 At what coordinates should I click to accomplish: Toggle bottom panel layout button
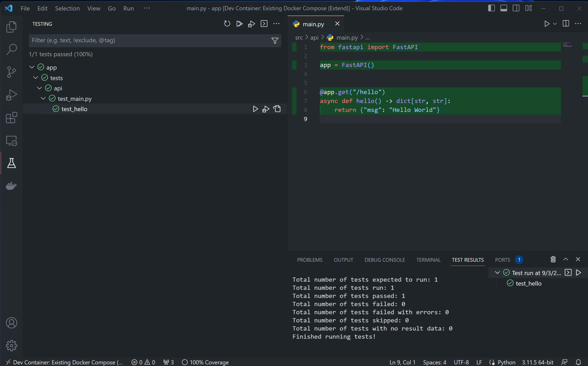503,8
